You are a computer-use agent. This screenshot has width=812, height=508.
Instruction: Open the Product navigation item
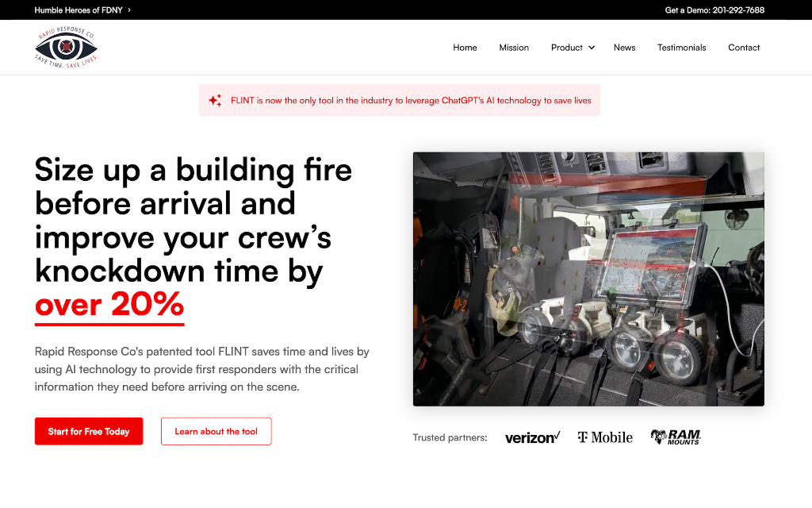pyautogui.click(x=567, y=48)
